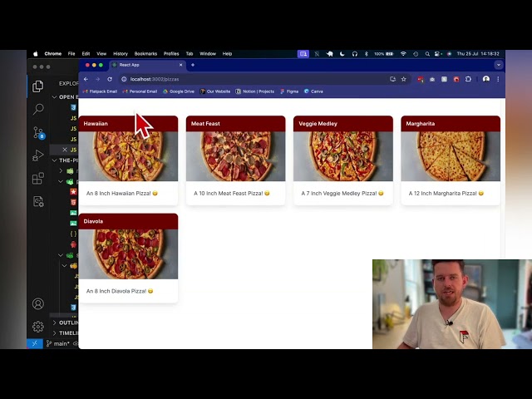Open the View menu
532x399 pixels.
pos(101,53)
